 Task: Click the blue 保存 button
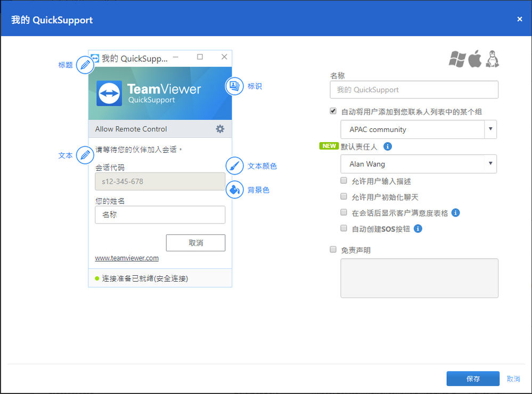pyautogui.click(x=473, y=379)
